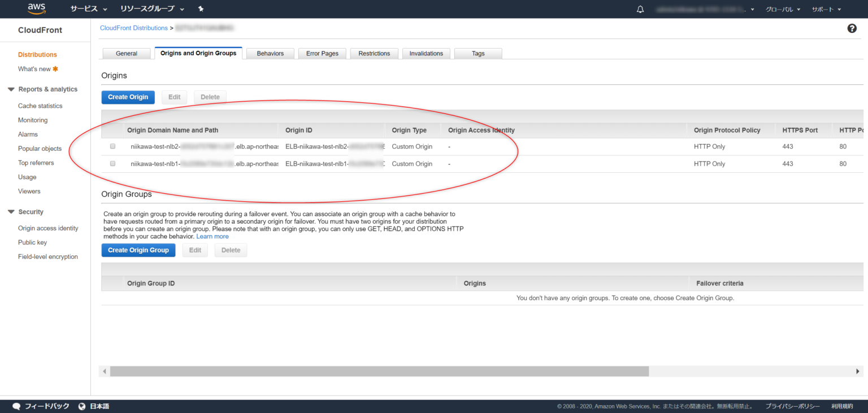
Task: Switch to the Invalidations tab
Action: coord(426,53)
